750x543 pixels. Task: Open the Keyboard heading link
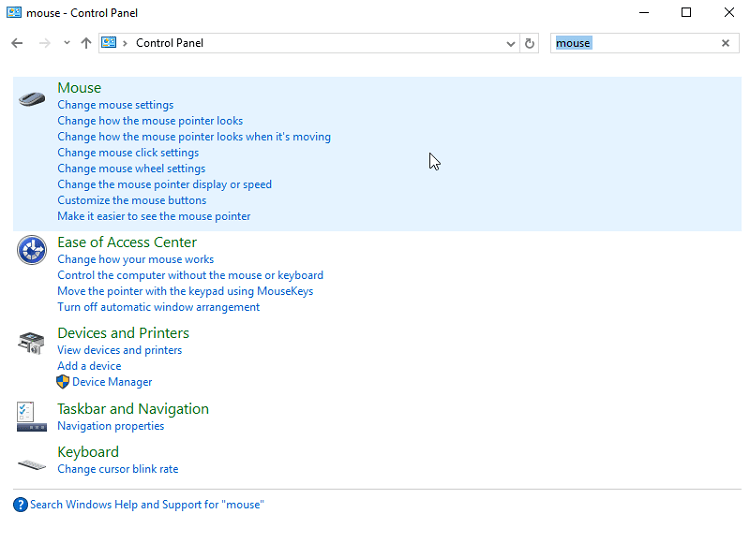pyautogui.click(x=88, y=452)
